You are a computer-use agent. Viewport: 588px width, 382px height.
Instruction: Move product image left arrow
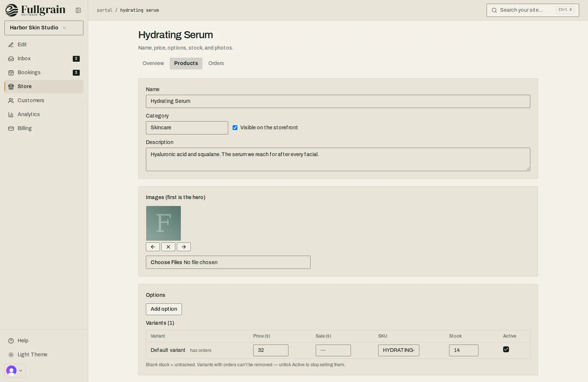pos(153,247)
